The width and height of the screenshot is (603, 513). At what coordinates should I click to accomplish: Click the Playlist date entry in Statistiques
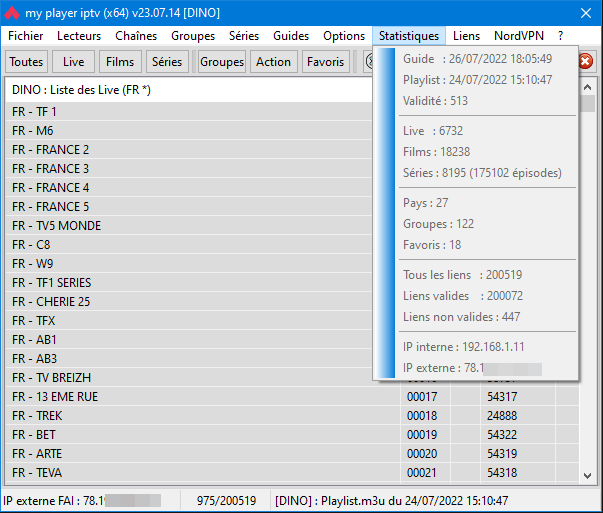click(477, 80)
